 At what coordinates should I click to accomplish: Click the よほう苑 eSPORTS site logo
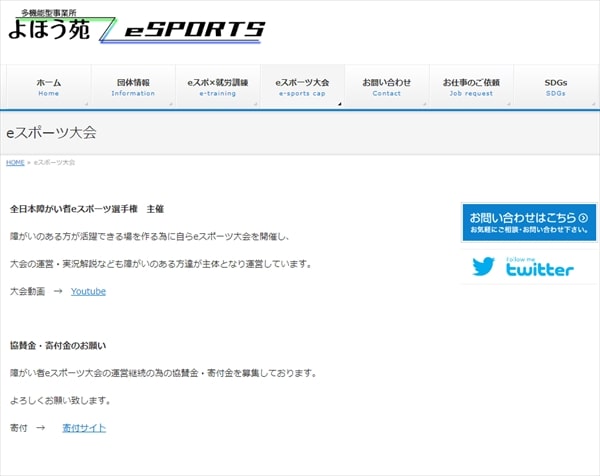point(136,31)
